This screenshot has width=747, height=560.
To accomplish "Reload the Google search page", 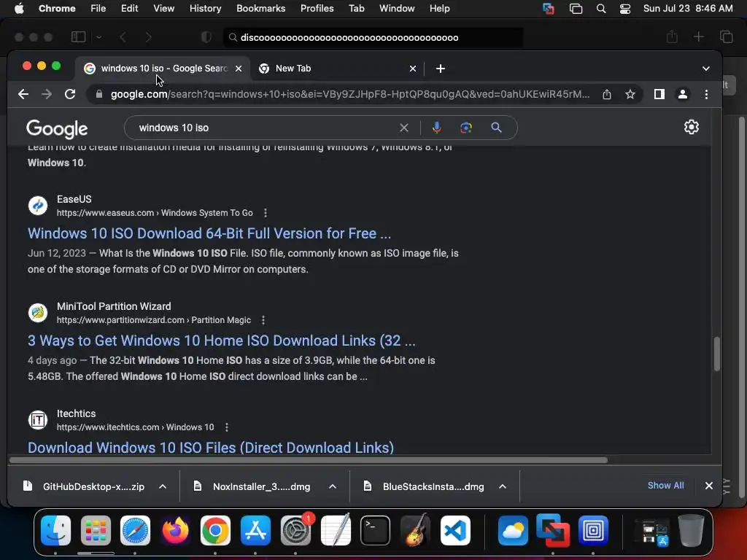I will (x=70, y=94).
